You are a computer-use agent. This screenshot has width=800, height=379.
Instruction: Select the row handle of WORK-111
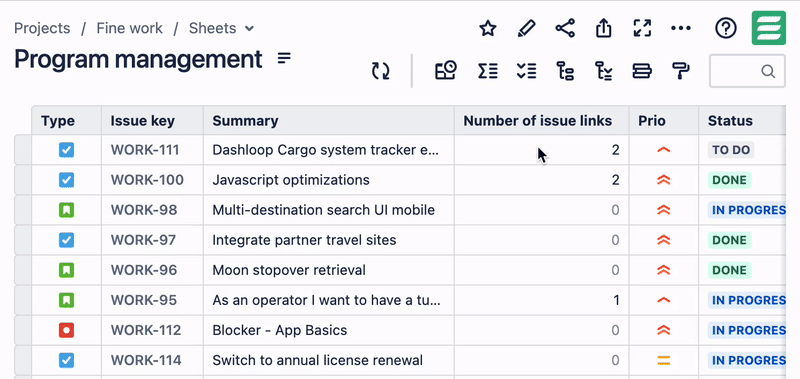pos(23,150)
